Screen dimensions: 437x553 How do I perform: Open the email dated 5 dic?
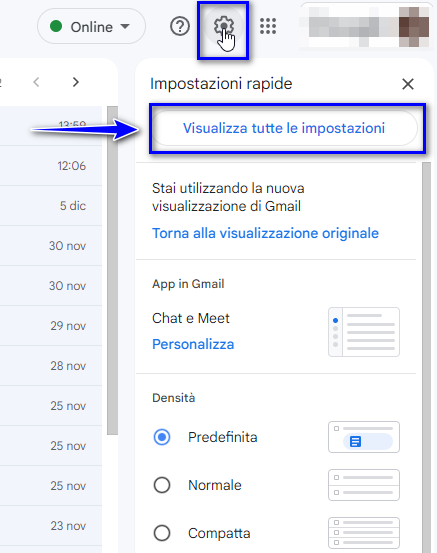pyautogui.click(x=51, y=206)
